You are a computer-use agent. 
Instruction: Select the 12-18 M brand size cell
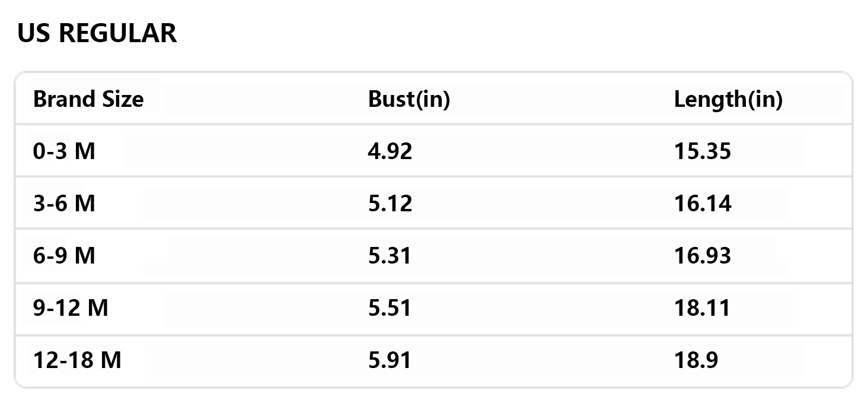coord(77,360)
